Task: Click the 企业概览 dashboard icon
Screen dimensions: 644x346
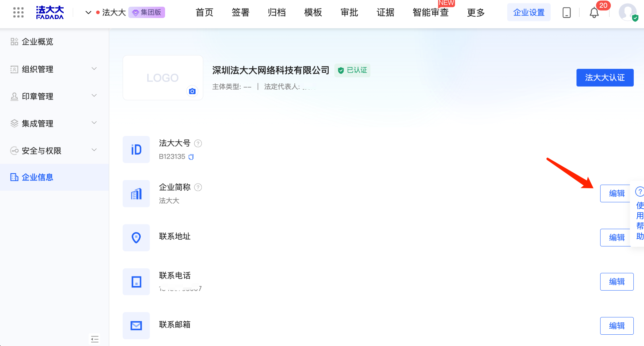Action: (14, 42)
